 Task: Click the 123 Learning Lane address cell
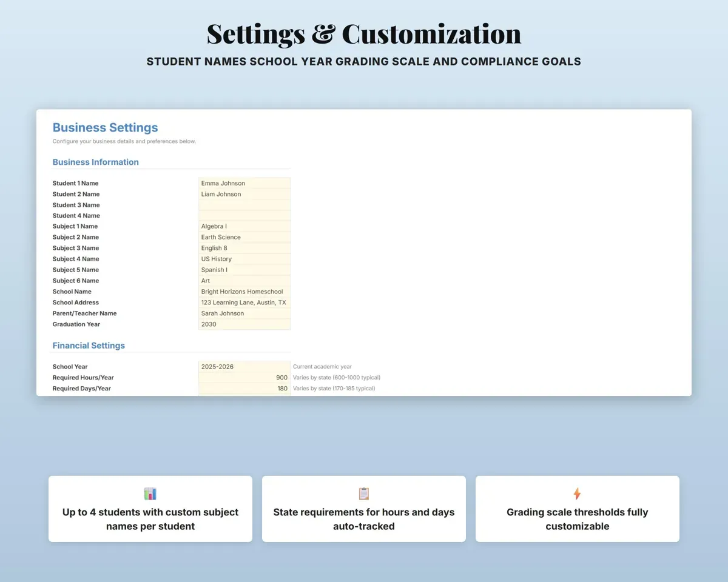point(244,303)
